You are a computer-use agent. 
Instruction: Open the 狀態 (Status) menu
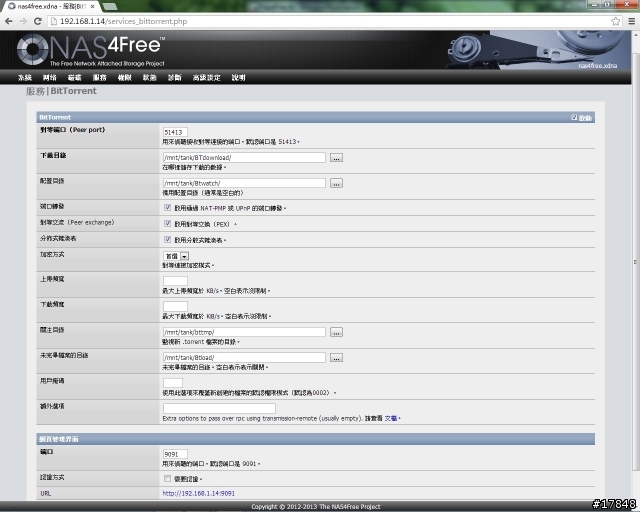[149, 78]
